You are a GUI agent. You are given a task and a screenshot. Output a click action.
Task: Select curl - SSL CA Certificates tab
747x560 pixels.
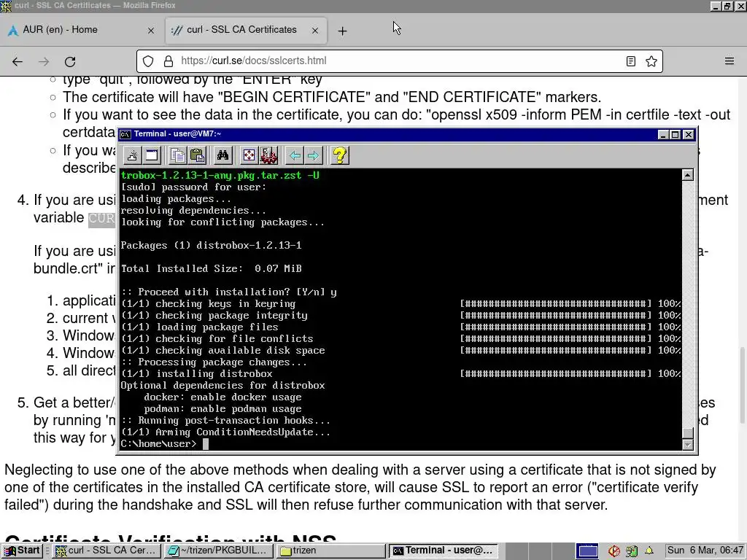tap(246, 30)
